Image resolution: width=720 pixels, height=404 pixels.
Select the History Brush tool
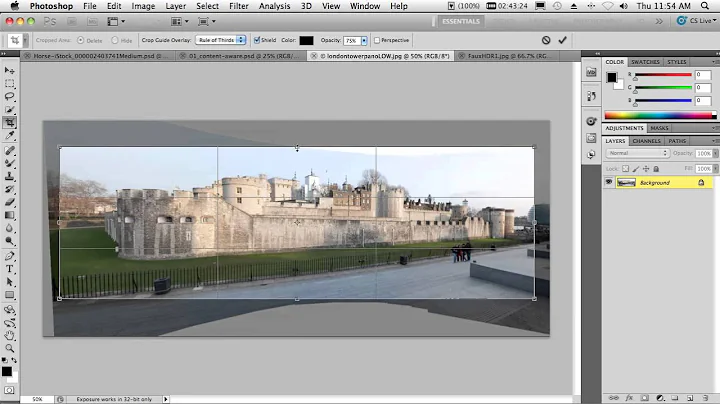tap(9, 189)
